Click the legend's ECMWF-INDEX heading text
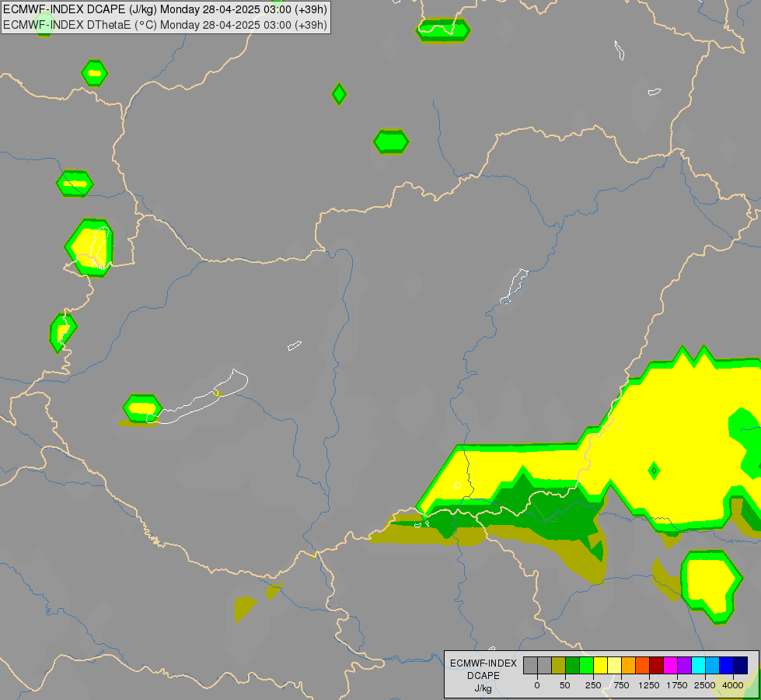This screenshot has height=700, width=761. [483, 663]
